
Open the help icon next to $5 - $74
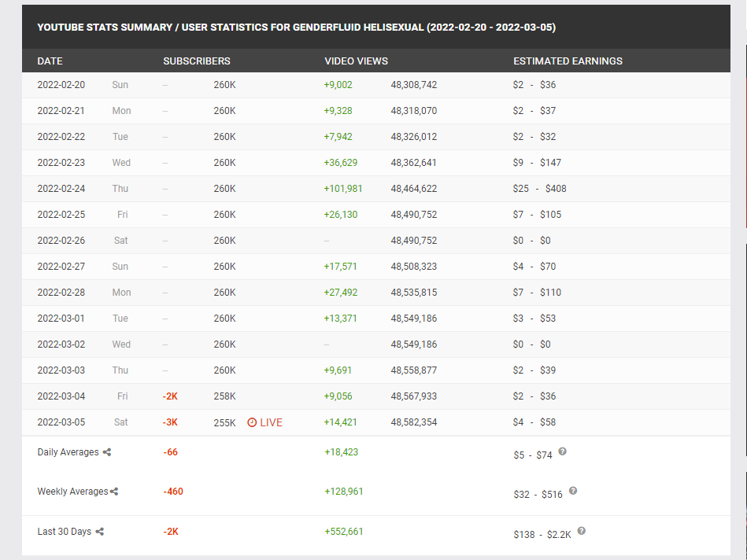pos(563,451)
